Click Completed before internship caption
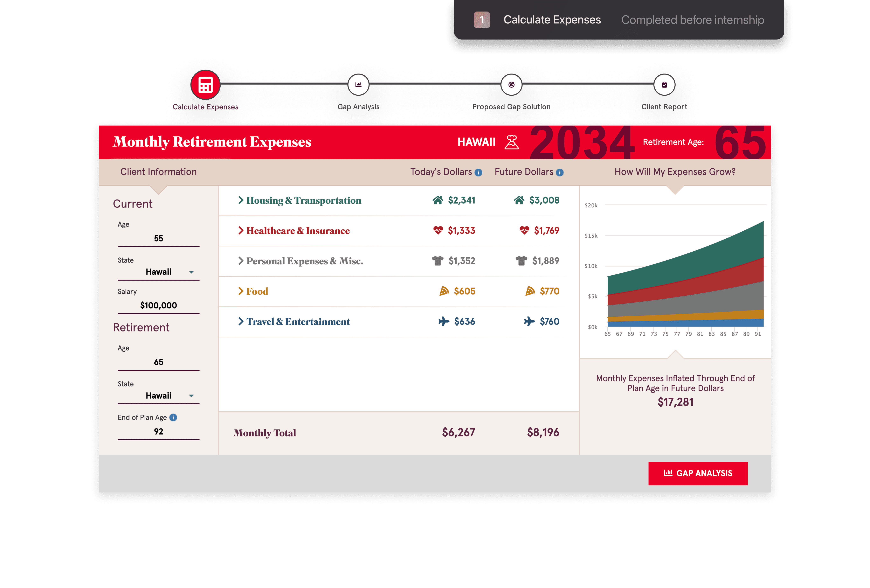The image size is (870, 588). coord(692,20)
